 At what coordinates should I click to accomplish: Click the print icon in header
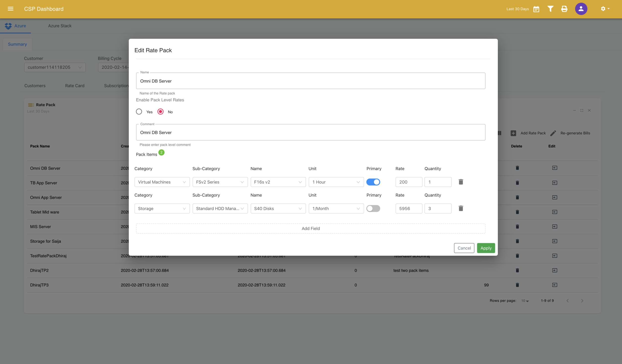(564, 9)
